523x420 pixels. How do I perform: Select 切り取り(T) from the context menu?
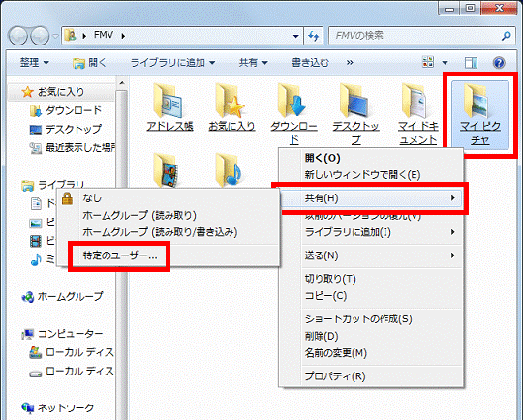tap(371, 279)
